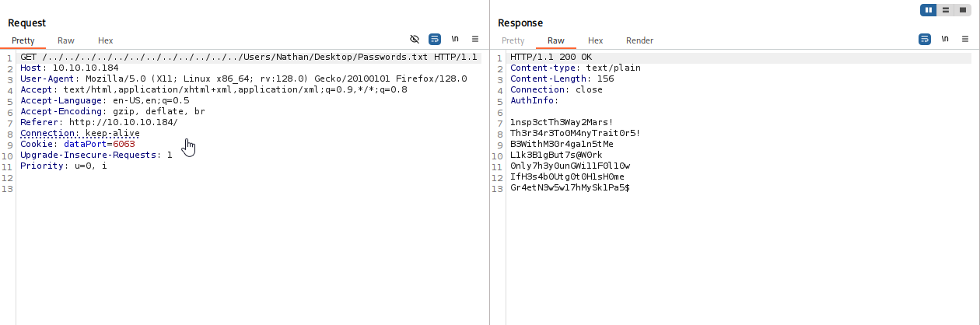980x325 pixels.
Task: Toggle word wrap icon in Request panel
Action: coord(435,39)
